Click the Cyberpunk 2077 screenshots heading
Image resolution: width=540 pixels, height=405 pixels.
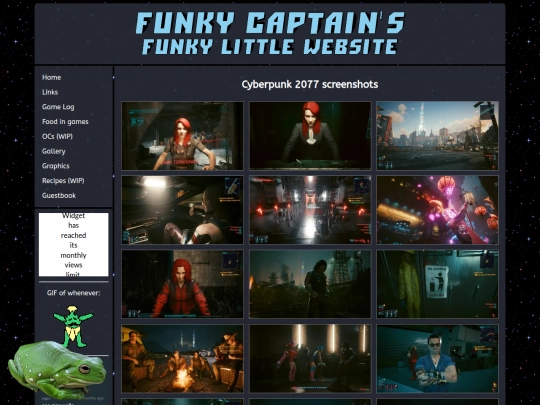pyautogui.click(x=310, y=84)
